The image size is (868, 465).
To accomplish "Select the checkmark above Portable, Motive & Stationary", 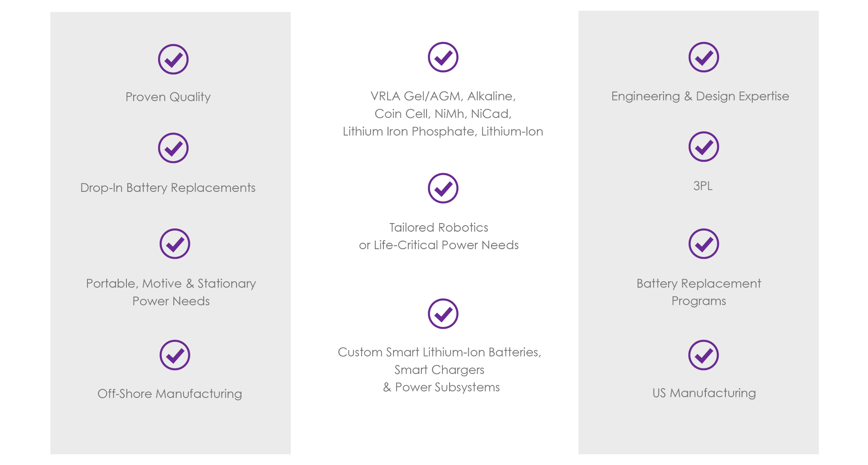I will pos(175,244).
